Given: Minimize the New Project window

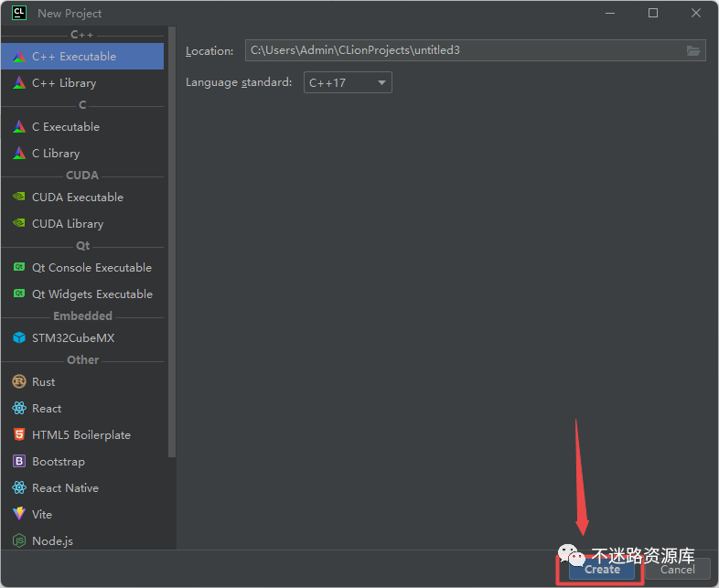Looking at the screenshot, I should (610, 13).
